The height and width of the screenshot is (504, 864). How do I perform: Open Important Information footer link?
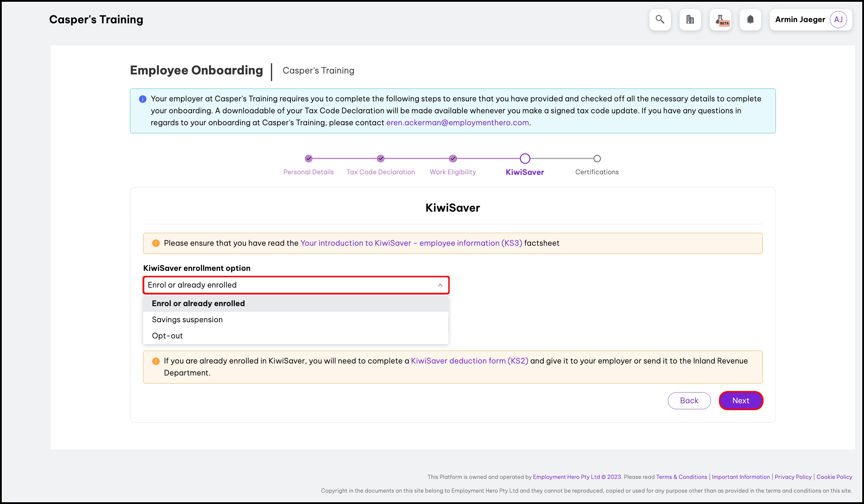pyautogui.click(x=741, y=477)
